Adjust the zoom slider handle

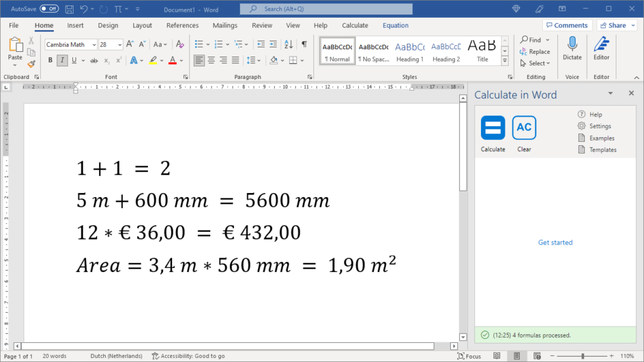[583, 356]
